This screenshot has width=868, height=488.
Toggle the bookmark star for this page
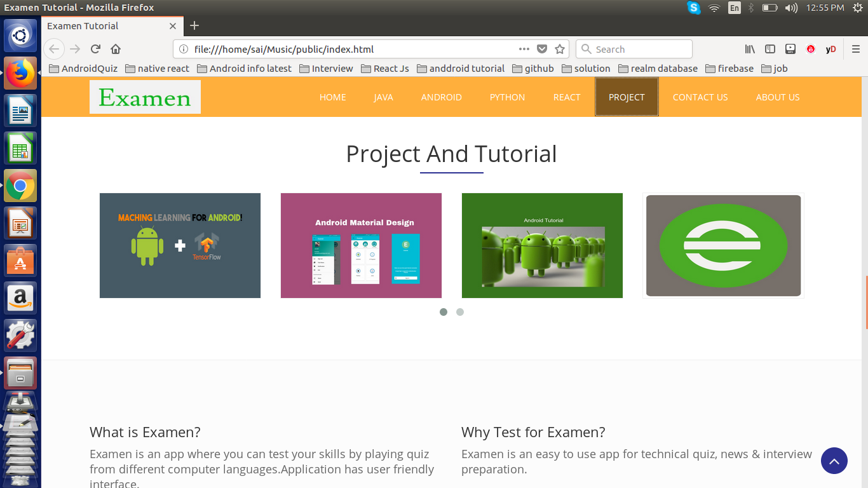[560, 49]
